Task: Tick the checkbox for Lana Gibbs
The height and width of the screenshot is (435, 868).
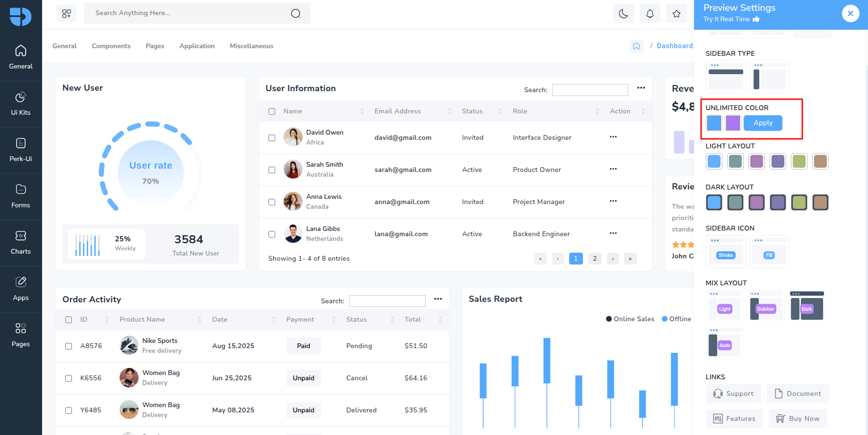Action: 272,234
